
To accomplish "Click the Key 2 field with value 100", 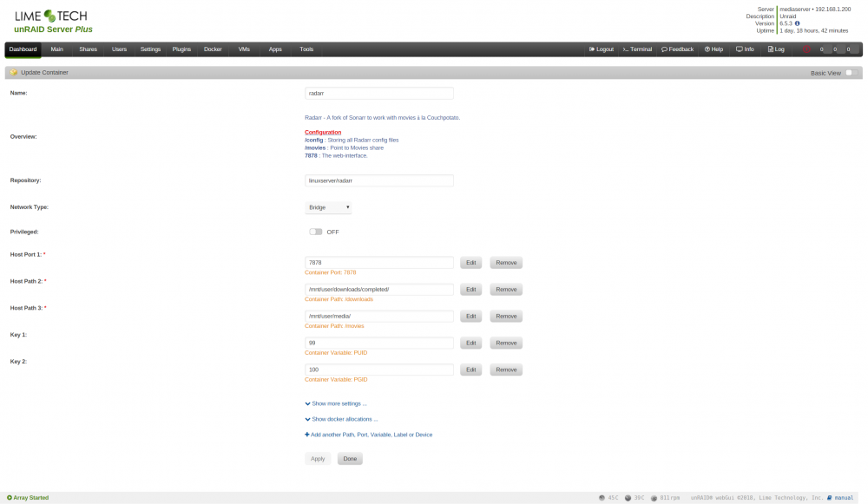I will click(x=379, y=370).
